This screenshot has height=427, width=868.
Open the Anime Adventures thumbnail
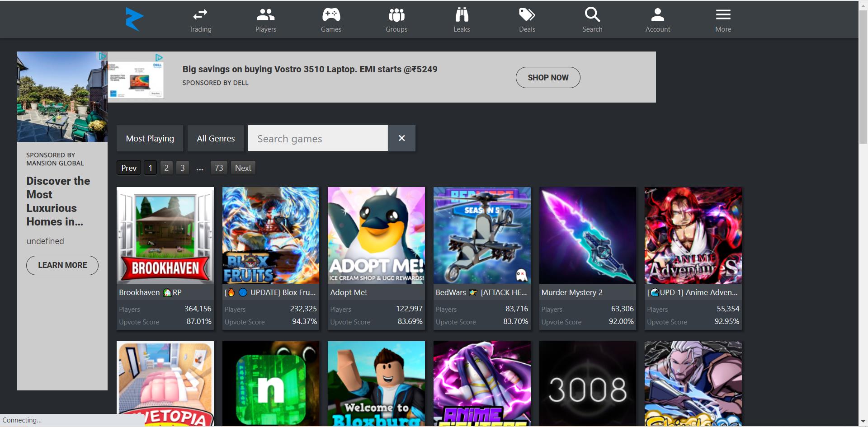693,235
